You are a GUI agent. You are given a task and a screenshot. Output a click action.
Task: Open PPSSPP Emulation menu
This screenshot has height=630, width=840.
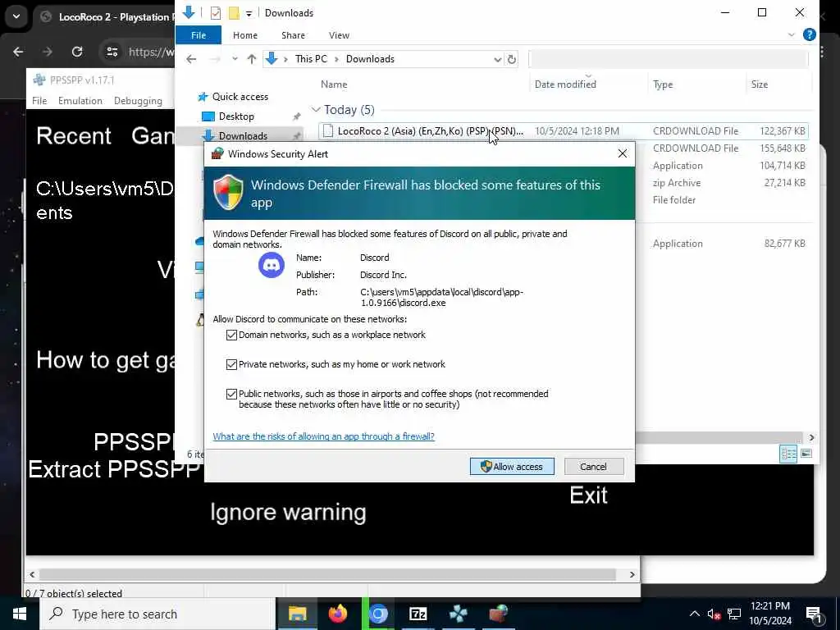point(80,101)
